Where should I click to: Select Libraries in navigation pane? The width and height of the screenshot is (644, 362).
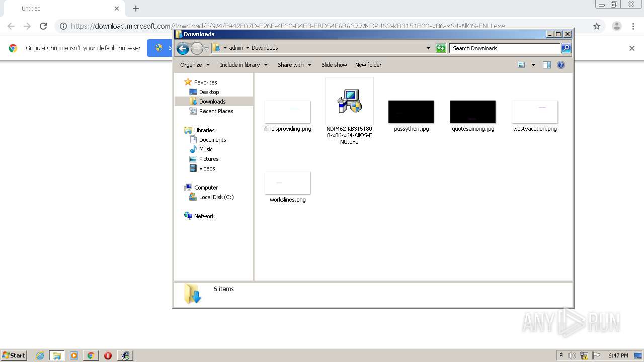pos(204,130)
